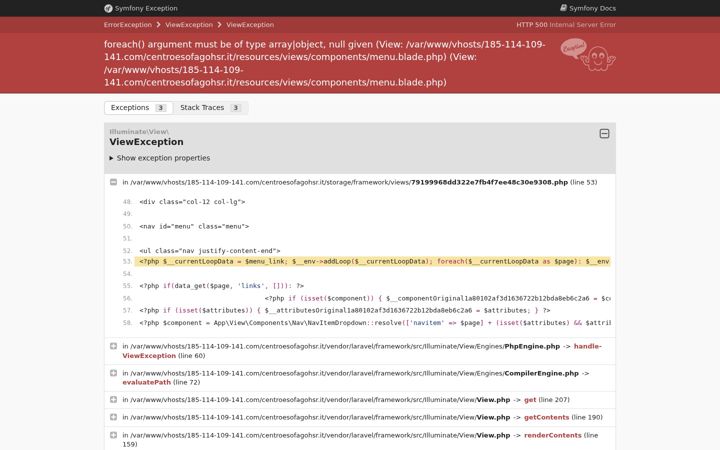Click the Symfony Docs book icon
The width and height of the screenshot is (720, 450).
point(563,8)
